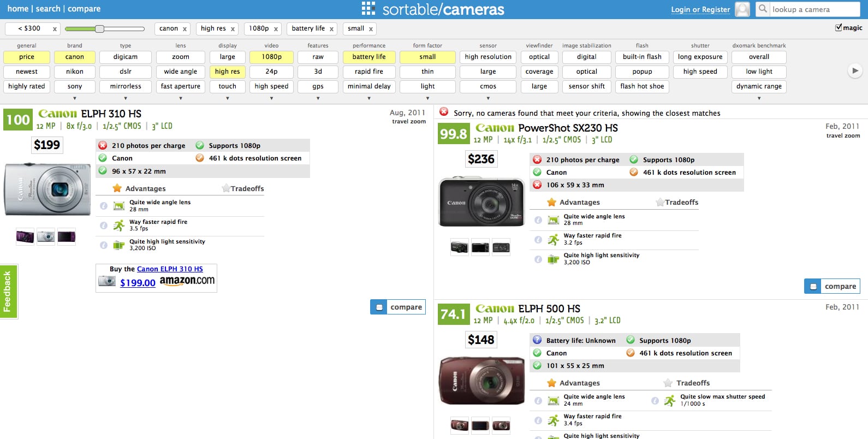Click the search magnifier icon
The height and width of the screenshot is (439, 868).
point(763,9)
